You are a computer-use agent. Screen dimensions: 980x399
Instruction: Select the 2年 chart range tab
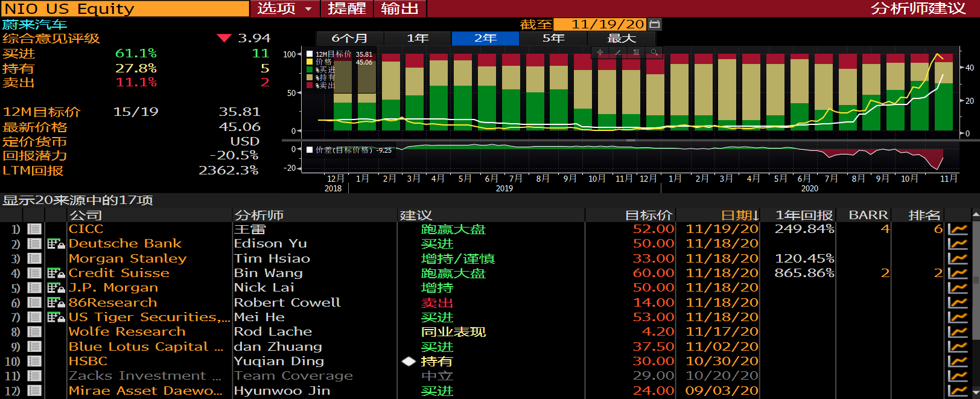[485, 39]
